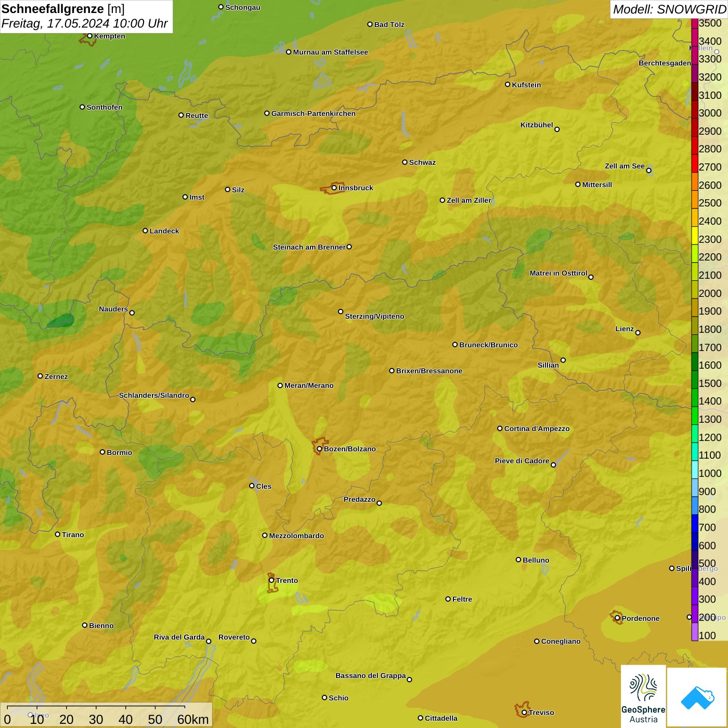Click the Schneefallgrenze title text
The image size is (728, 728).
tap(53, 9)
